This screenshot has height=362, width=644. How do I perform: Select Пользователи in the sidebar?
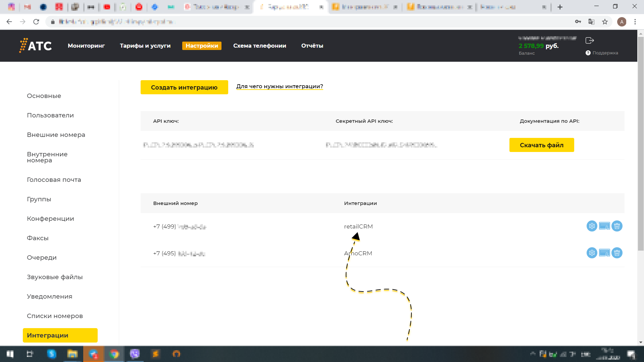[50, 115]
